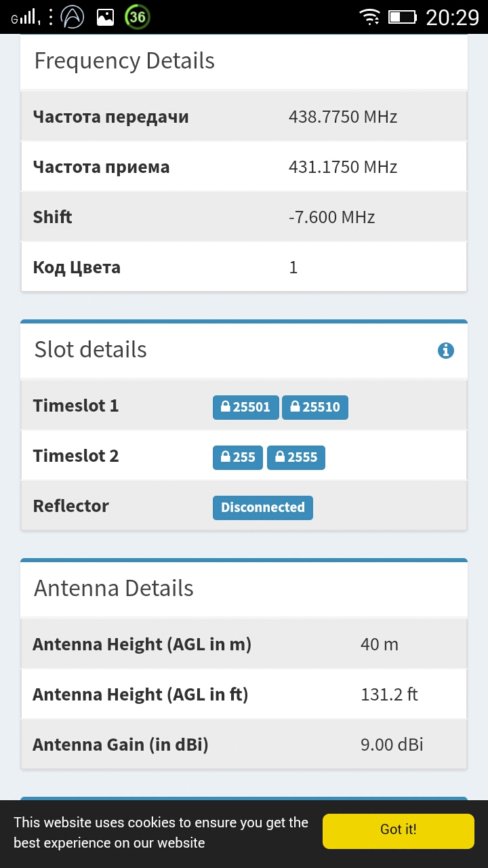
Task: Tap the gallery image notification icon
Action: point(105,17)
